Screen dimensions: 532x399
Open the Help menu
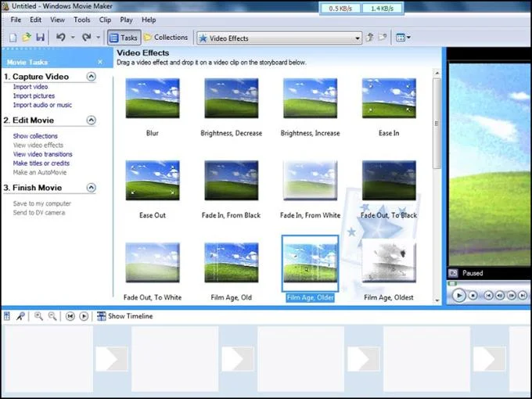point(149,20)
